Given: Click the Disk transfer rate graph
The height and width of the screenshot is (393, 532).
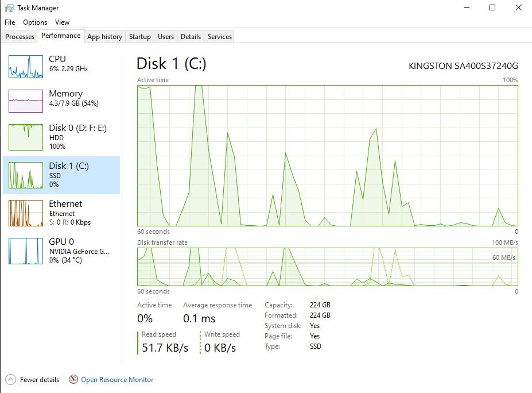Looking at the screenshot, I should point(328,267).
